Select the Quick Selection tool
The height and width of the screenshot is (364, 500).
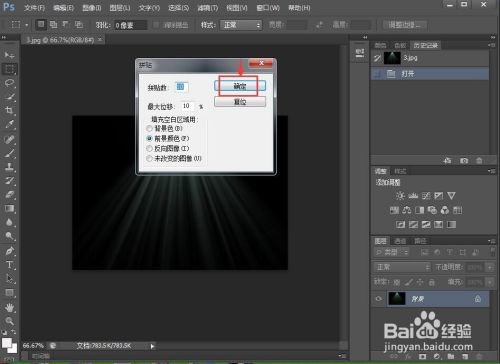click(9, 97)
